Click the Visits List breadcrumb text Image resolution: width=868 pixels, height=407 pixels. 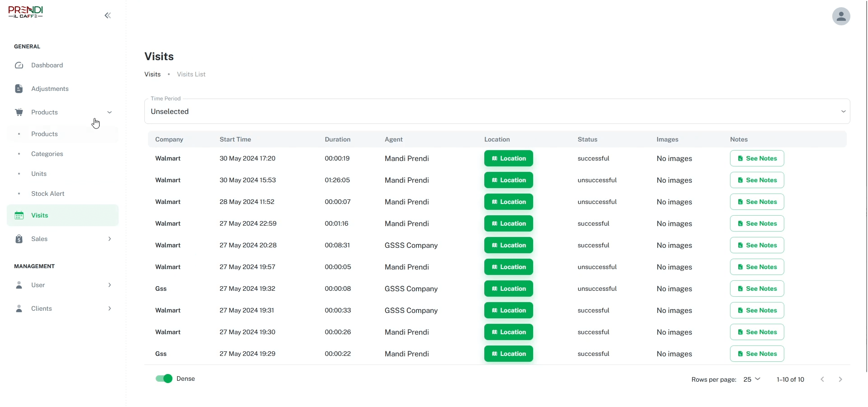point(191,74)
